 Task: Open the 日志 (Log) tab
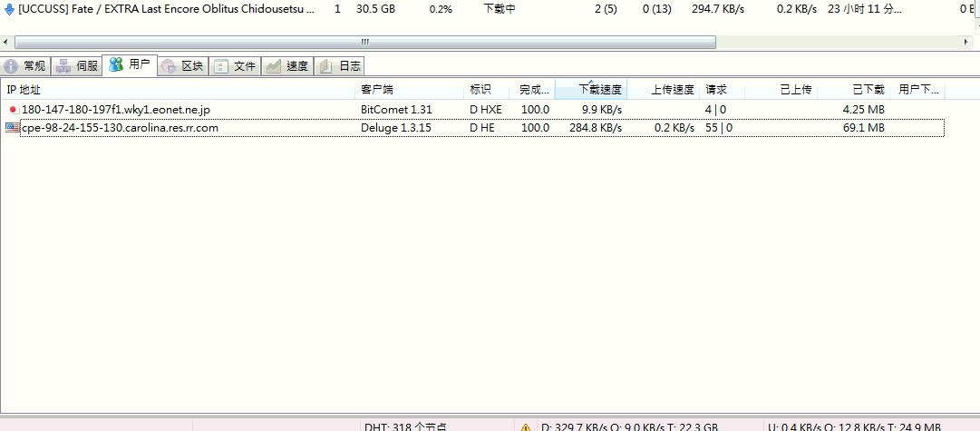coord(339,66)
